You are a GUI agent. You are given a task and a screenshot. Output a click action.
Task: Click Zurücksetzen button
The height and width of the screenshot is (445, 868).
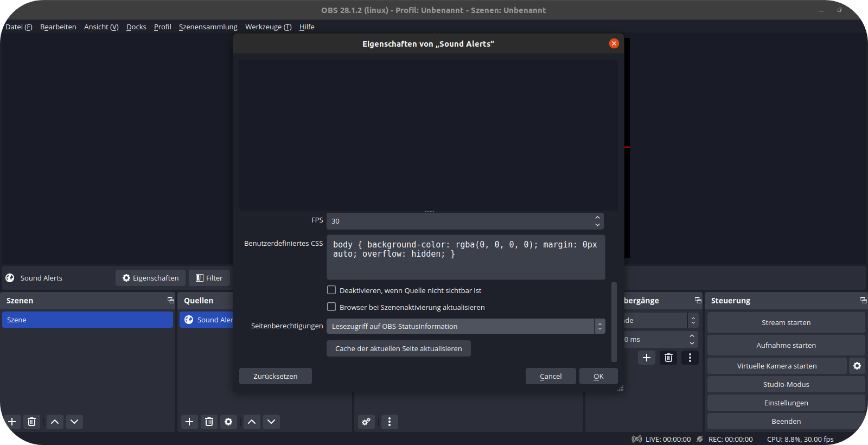coord(276,376)
